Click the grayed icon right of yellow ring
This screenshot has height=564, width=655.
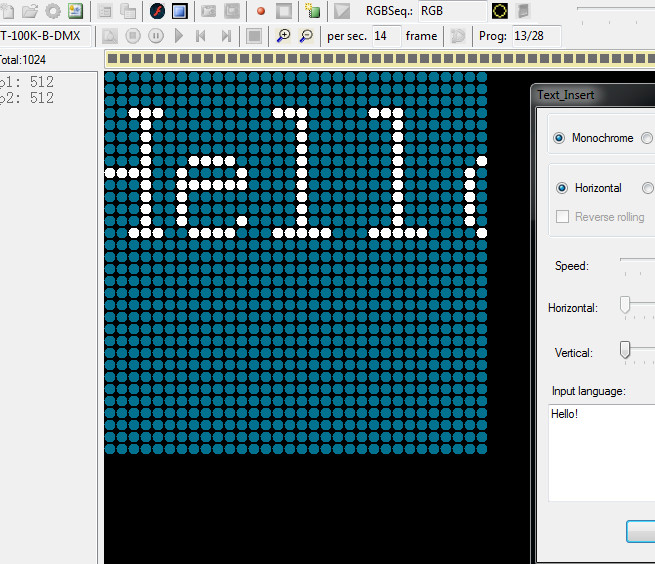(523, 11)
